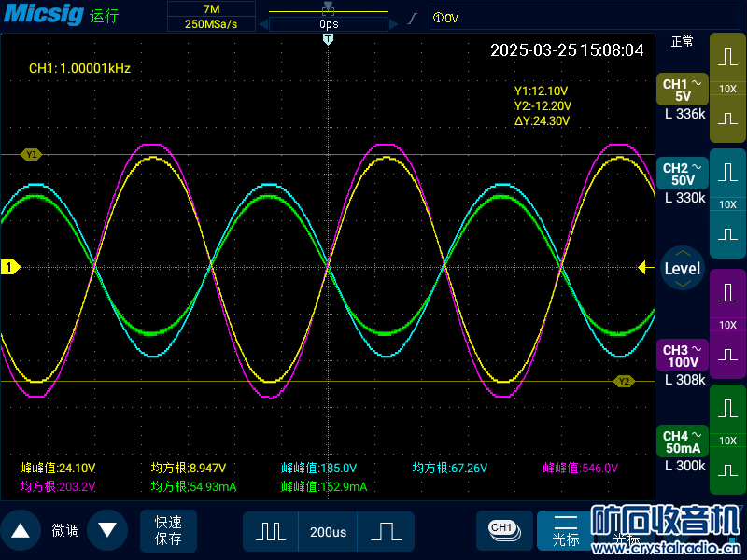The height and width of the screenshot is (560, 747).
Task: Toggle the CH3 100V channel button
Action: pyautogui.click(x=683, y=356)
